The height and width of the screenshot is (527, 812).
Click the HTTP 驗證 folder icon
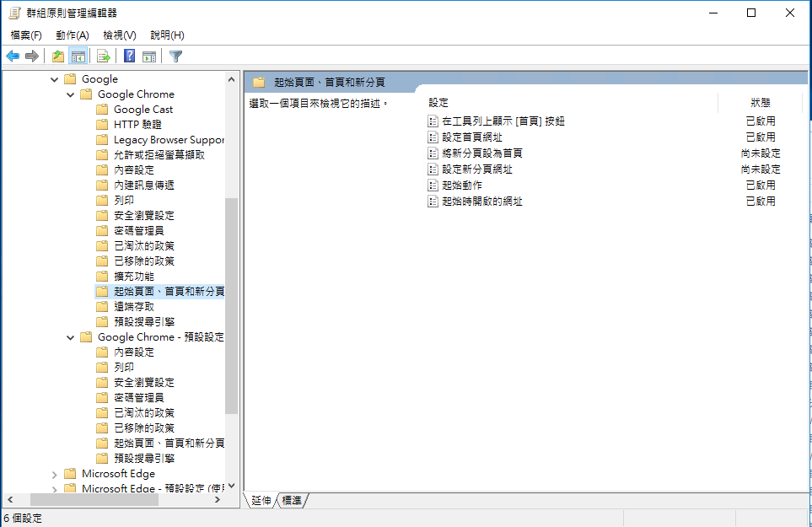point(103,124)
